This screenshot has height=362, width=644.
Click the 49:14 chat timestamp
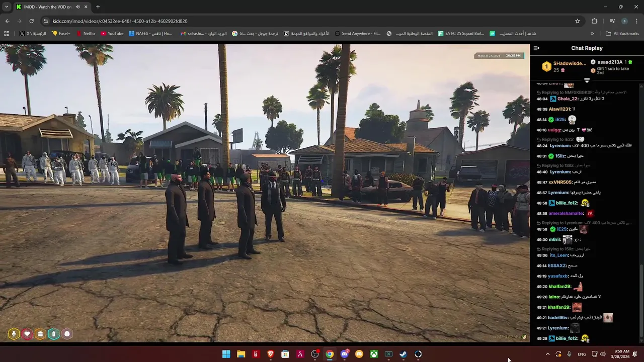click(x=541, y=265)
